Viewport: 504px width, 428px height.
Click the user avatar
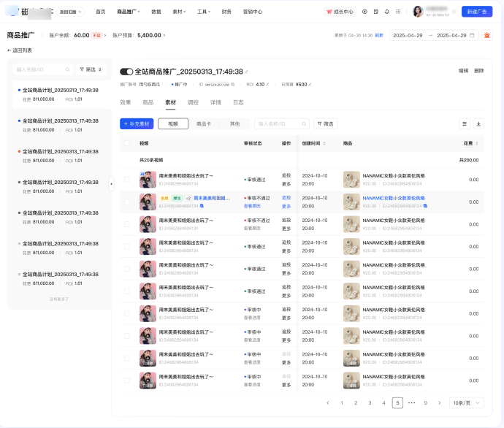click(418, 12)
